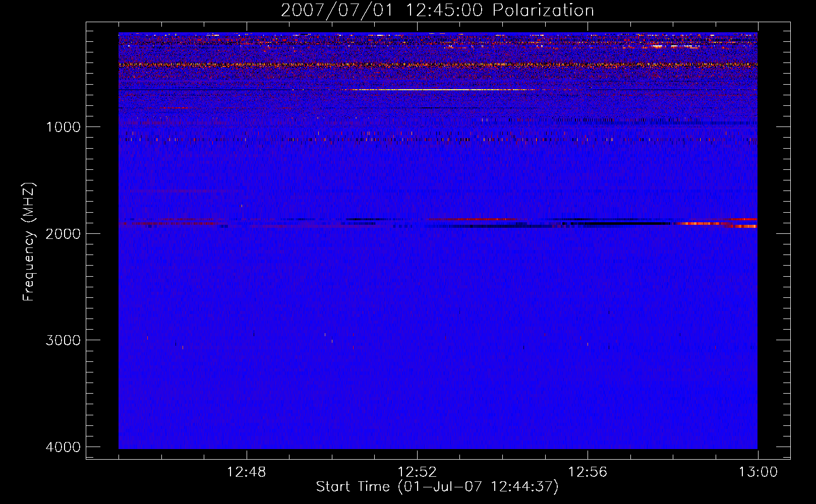Viewport: 816px width, 504px height.
Task: Click the plot title '2007/07/01 12:45:00 Polarization'
Action: pyautogui.click(x=437, y=11)
